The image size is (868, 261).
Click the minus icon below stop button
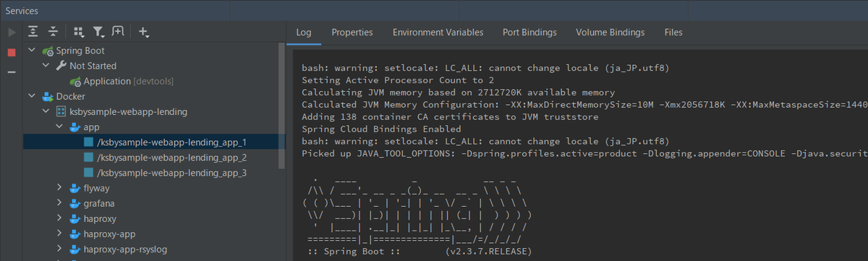(11, 72)
